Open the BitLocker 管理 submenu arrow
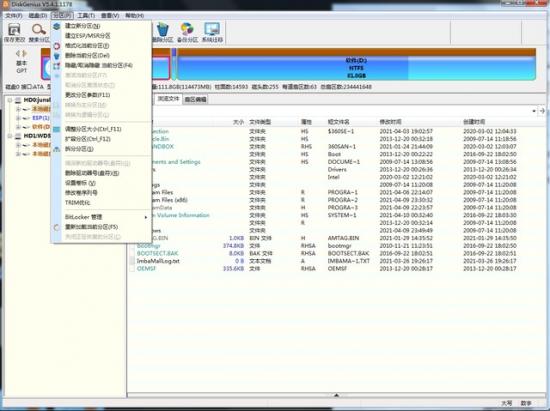This screenshot has width=550, height=411. (146, 217)
